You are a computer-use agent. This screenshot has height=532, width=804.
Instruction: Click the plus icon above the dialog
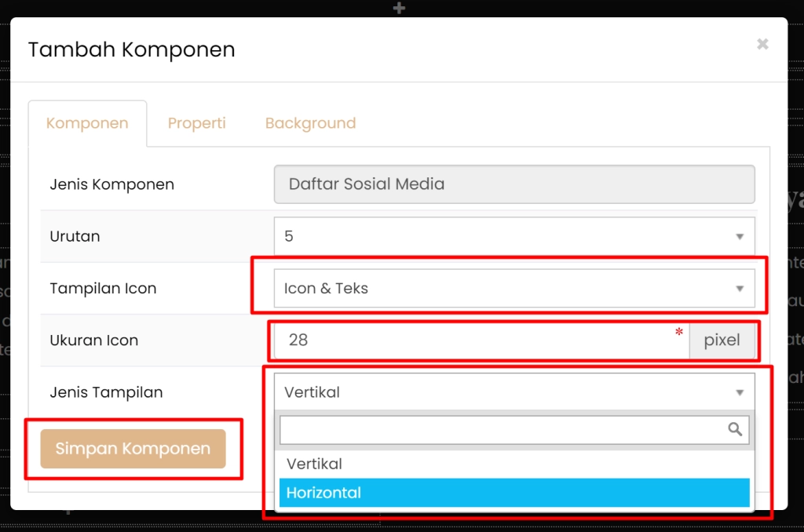click(x=400, y=8)
